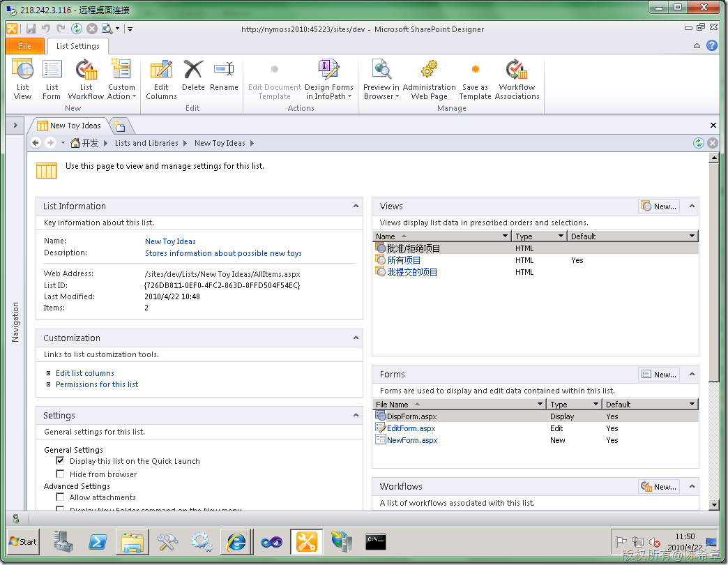Image resolution: width=728 pixels, height=565 pixels.
Task: Click Design Forms in InfoPath
Action: [328, 79]
